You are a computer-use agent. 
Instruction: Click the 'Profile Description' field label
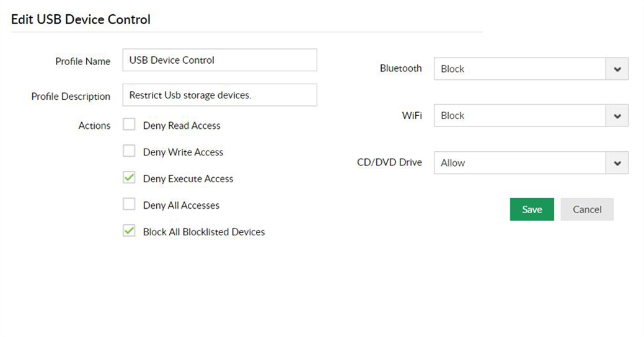[x=71, y=97]
